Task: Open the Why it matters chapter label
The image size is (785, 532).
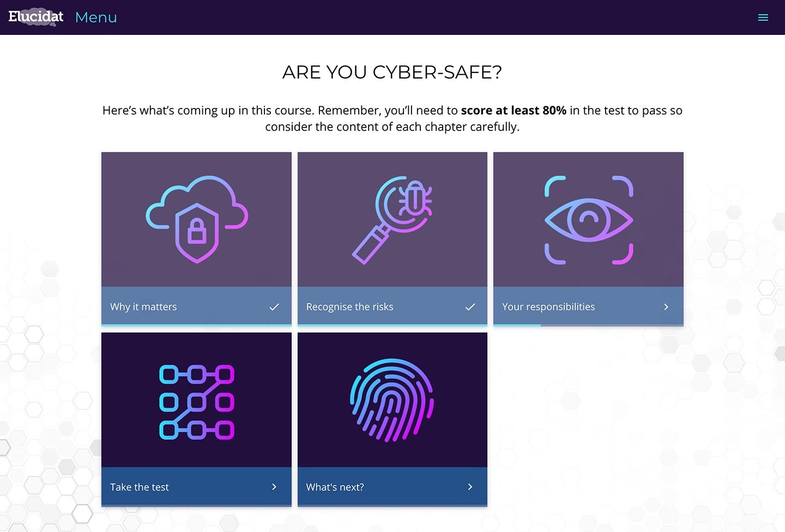Action: pyautogui.click(x=143, y=307)
